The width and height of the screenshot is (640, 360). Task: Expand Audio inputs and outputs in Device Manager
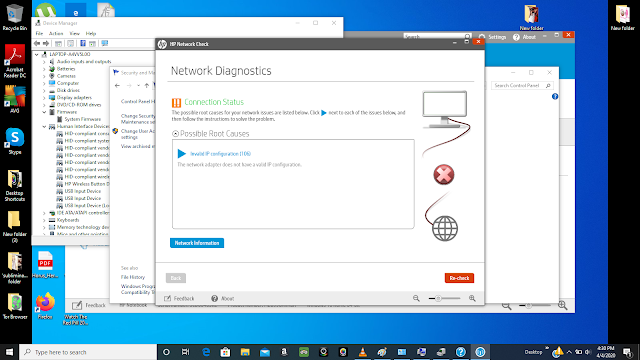point(44,62)
